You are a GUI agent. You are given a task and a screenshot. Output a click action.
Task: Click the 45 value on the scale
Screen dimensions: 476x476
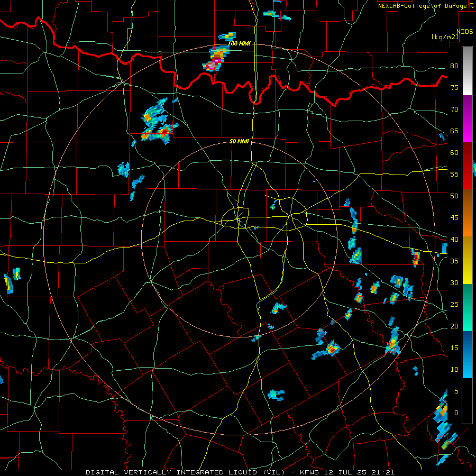click(x=454, y=218)
